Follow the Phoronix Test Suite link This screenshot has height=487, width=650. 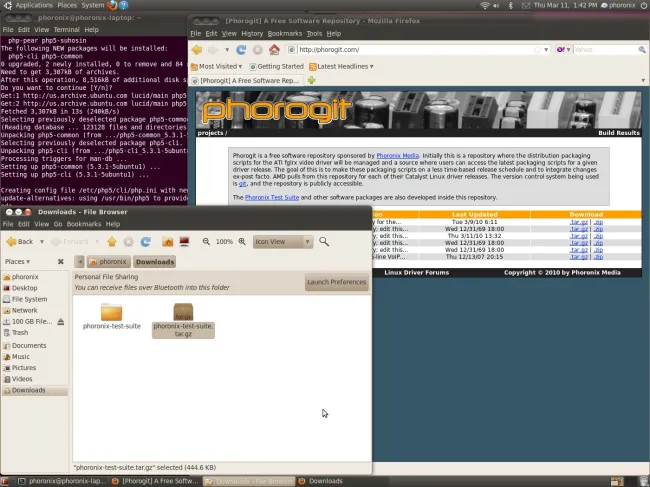click(273, 198)
